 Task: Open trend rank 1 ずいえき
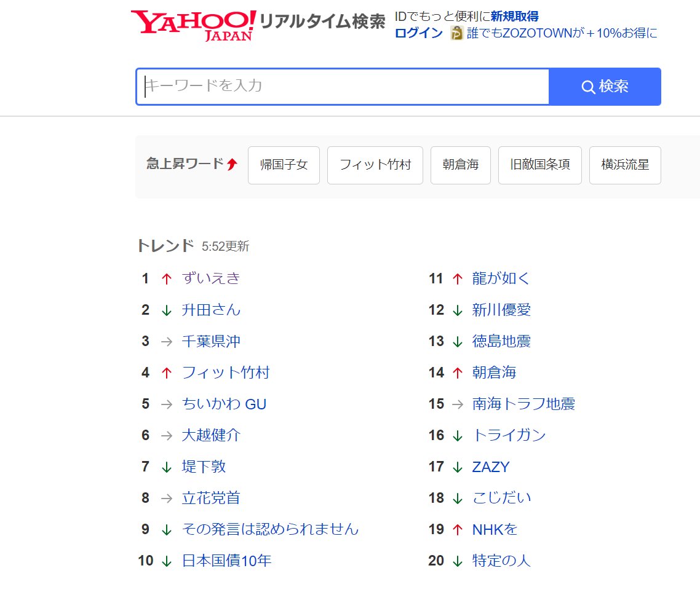(211, 278)
